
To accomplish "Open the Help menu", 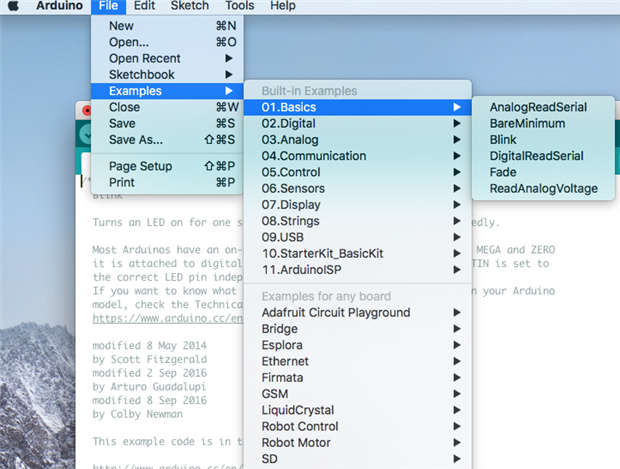I will click(x=283, y=6).
